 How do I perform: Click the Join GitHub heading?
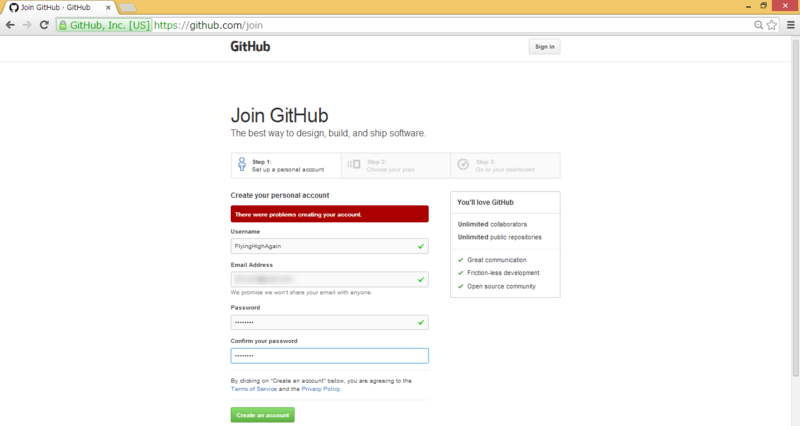(x=280, y=115)
